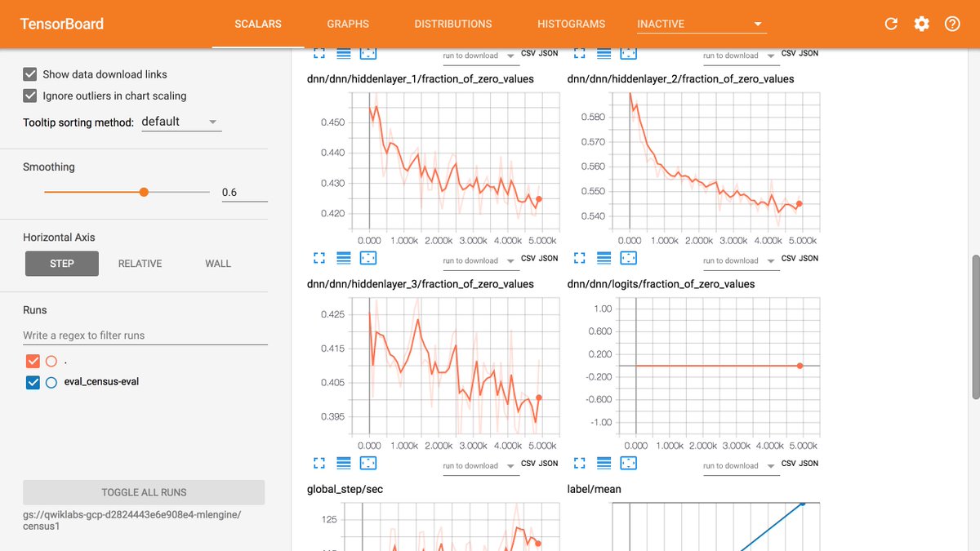Download JSON for hiddenlayer_2 chart
The width and height of the screenshot is (980, 551).
coord(809,258)
